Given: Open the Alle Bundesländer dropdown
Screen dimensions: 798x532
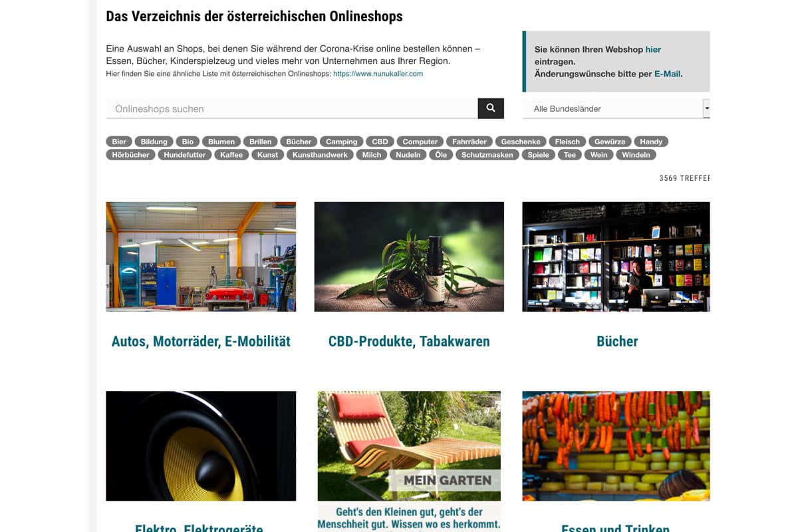Looking at the screenshot, I should (616, 108).
